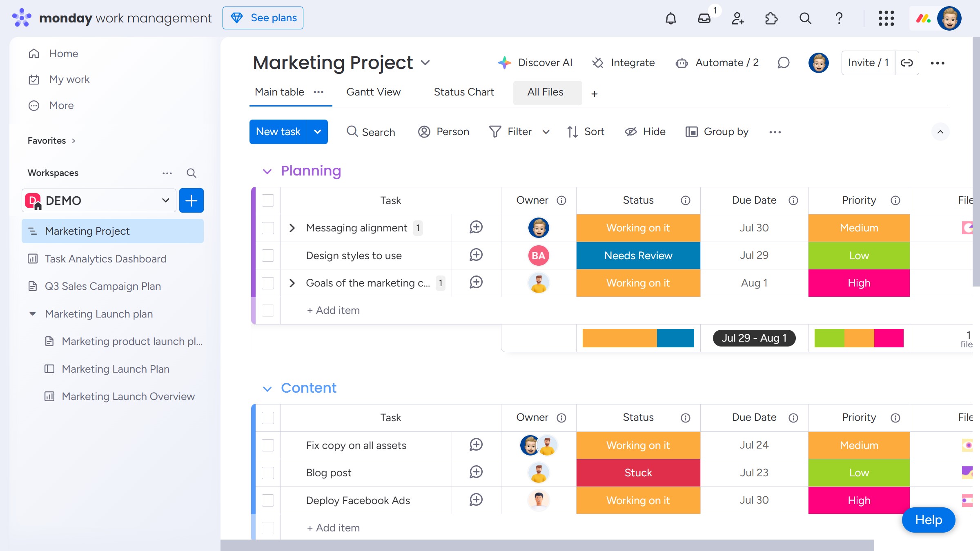Expand Messaging alignment subitems
The image size is (980, 551).
click(292, 228)
